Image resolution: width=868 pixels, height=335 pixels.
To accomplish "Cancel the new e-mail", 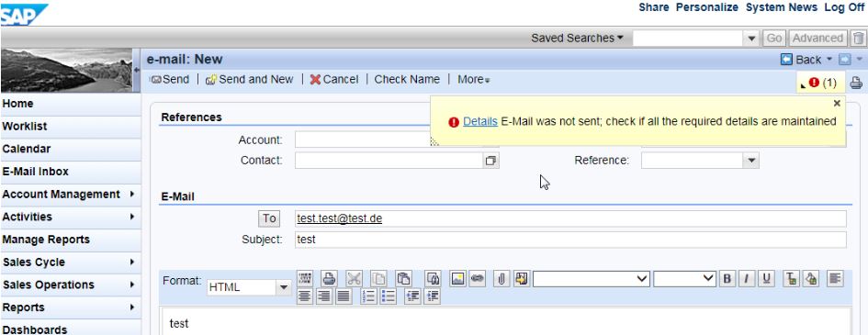I will [334, 80].
